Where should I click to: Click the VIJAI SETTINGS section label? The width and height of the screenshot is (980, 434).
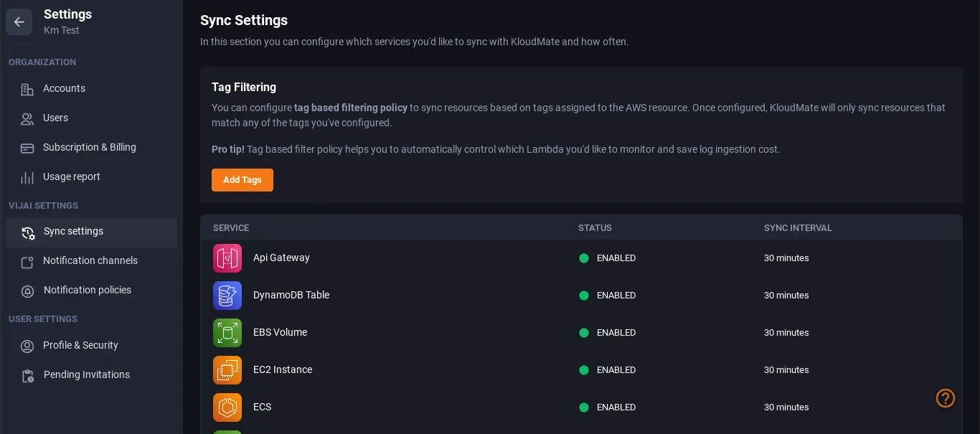coord(43,206)
